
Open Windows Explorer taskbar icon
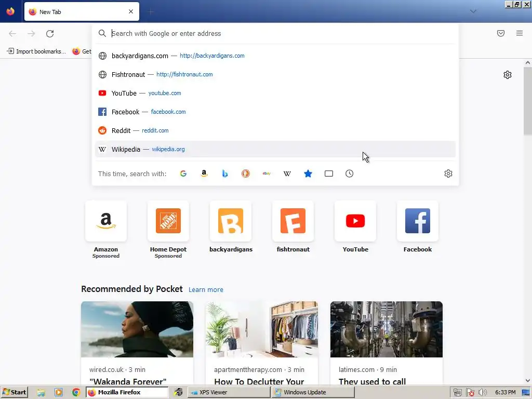point(41,393)
